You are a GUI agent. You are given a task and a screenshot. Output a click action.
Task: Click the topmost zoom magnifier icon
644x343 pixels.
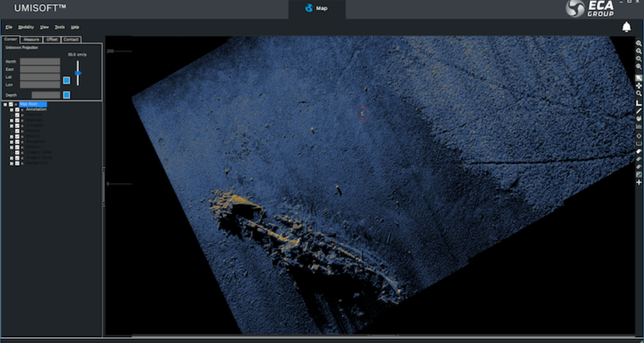pyautogui.click(x=639, y=44)
